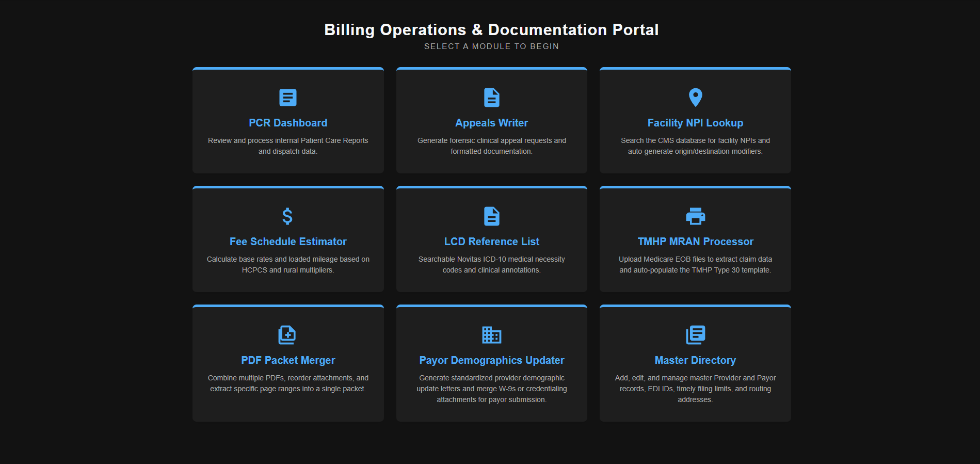980x464 pixels.
Task: Click the 'Search the CMS database' description
Action: 696,146
